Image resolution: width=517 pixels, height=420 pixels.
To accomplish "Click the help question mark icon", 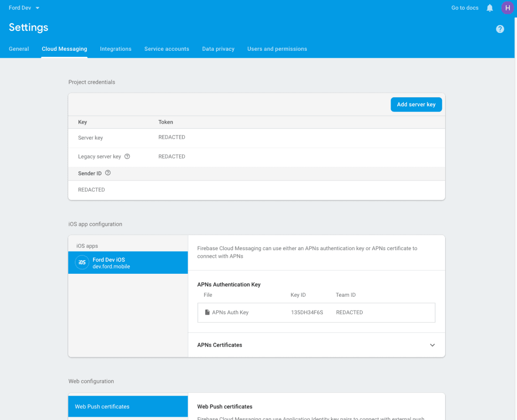I will pyautogui.click(x=500, y=29).
